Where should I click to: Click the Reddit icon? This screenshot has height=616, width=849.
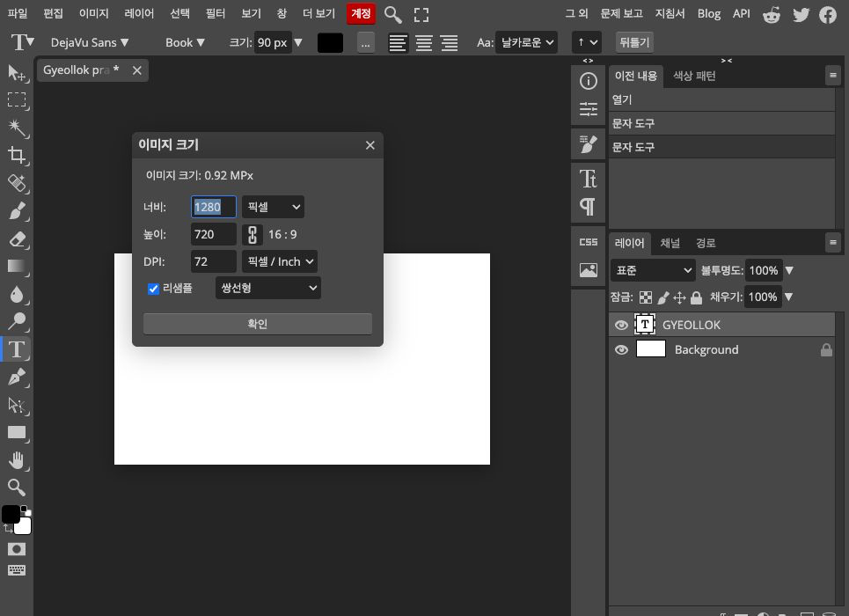click(x=771, y=15)
